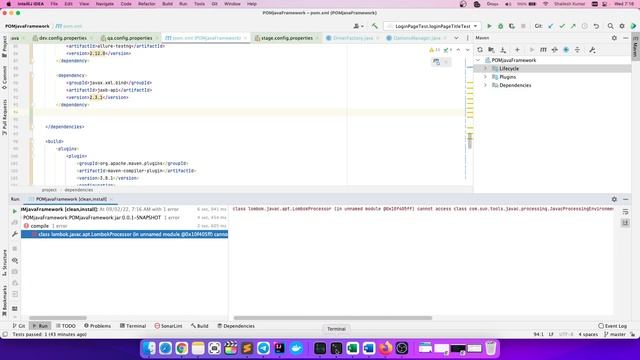Image resolution: width=640 pixels, height=360 pixels.
Task: Open Run panel gear settings
Action: click(614, 199)
